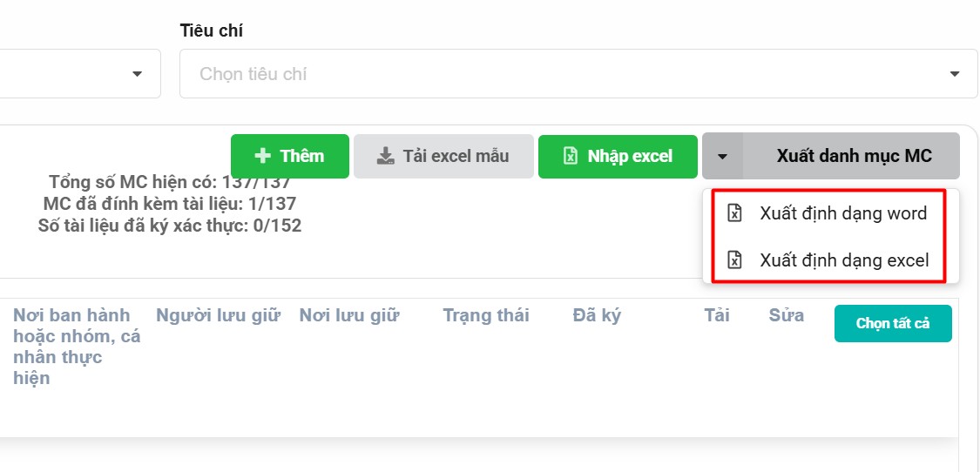Choose Xuất định dạng excel menu option
The image size is (980, 472).
tap(843, 260)
